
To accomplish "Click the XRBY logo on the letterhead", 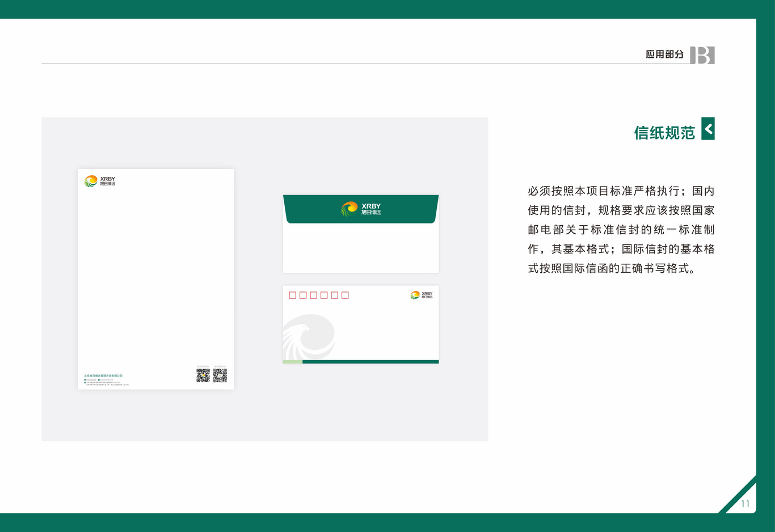I will point(100,181).
